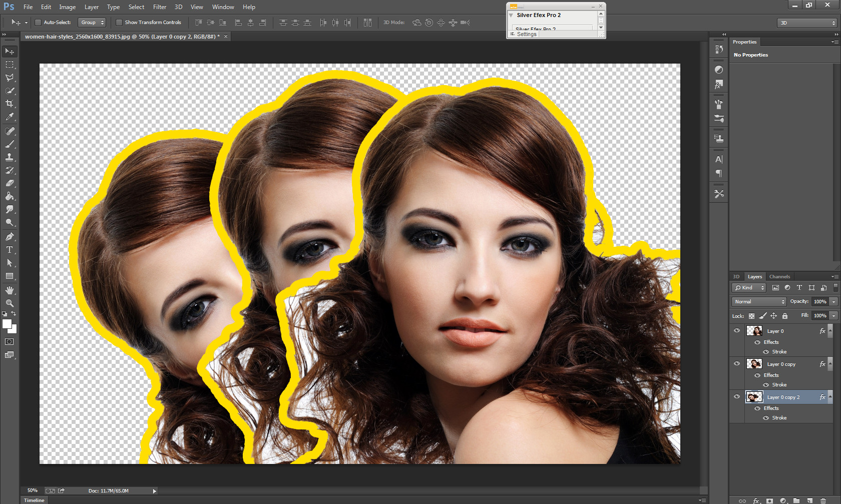Select the Eyedropper tool
Image resolution: width=841 pixels, height=504 pixels.
coord(10,117)
